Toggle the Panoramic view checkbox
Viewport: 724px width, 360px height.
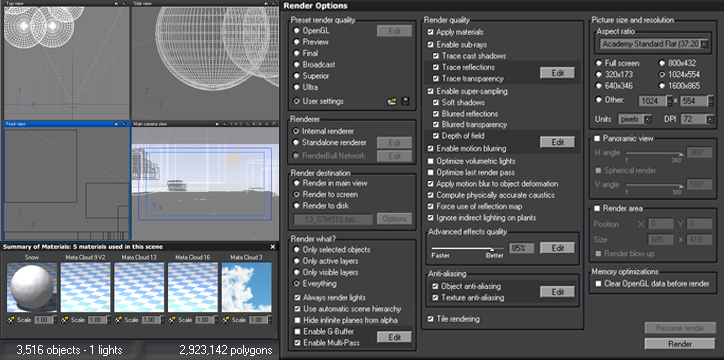[597, 138]
